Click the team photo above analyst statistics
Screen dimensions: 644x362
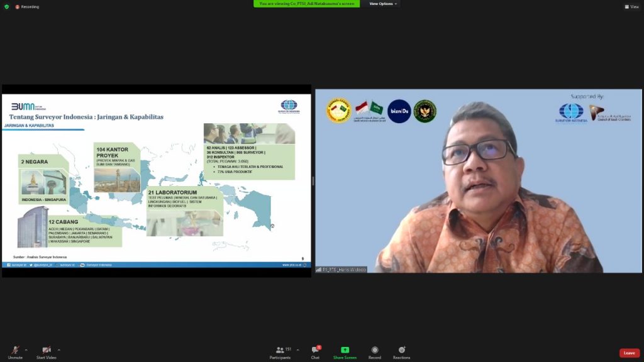tap(249, 133)
